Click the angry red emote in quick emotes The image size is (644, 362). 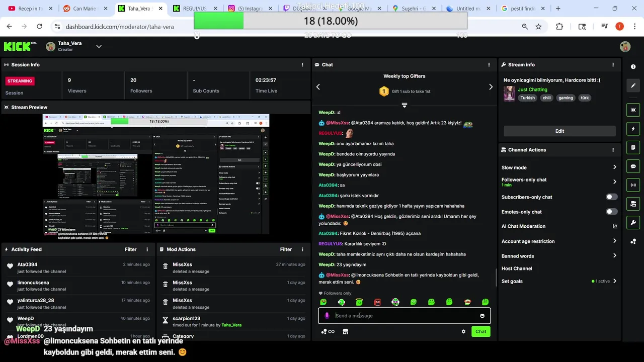377,302
